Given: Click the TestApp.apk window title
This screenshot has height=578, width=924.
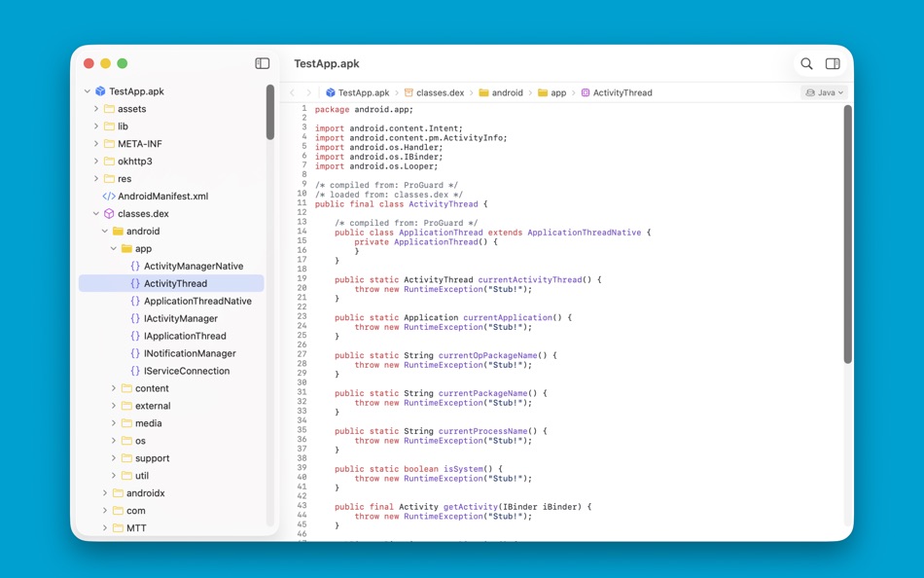Looking at the screenshot, I should (327, 63).
